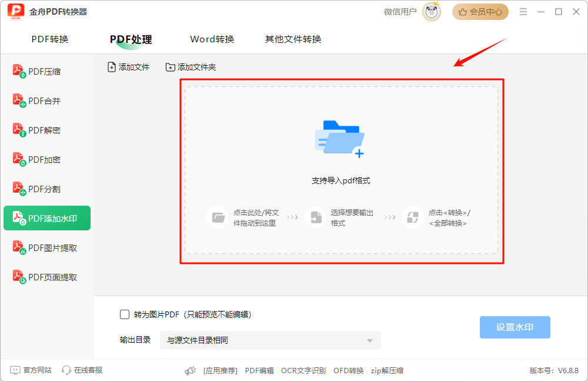Switch to the Word转换 tab
The width and height of the screenshot is (588, 382).
click(x=212, y=39)
